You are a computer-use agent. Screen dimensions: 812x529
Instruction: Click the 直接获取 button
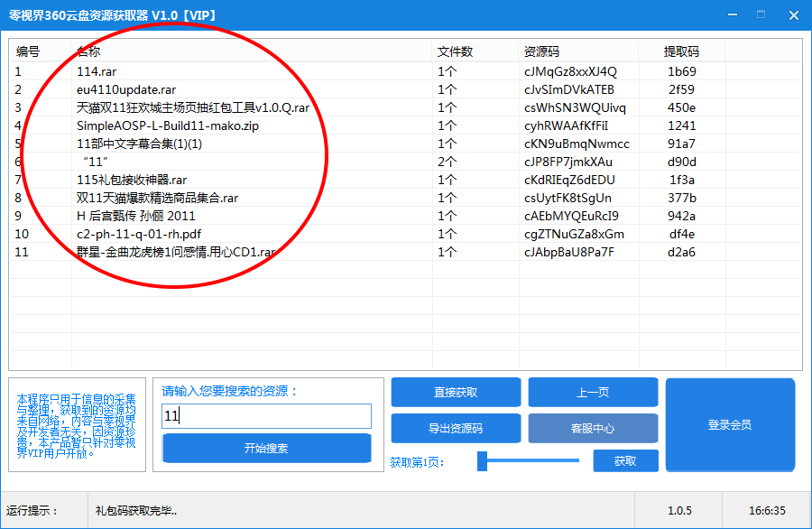pyautogui.click(x=456, y=393)
